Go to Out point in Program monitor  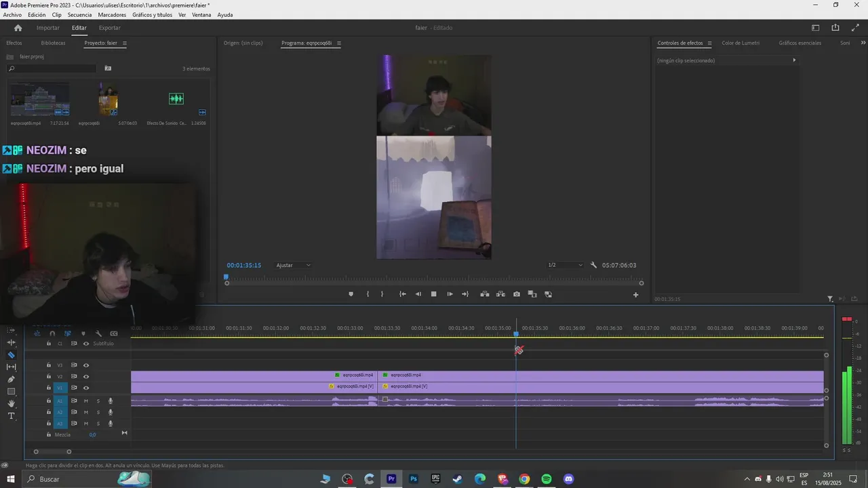(x=465, y=294)
